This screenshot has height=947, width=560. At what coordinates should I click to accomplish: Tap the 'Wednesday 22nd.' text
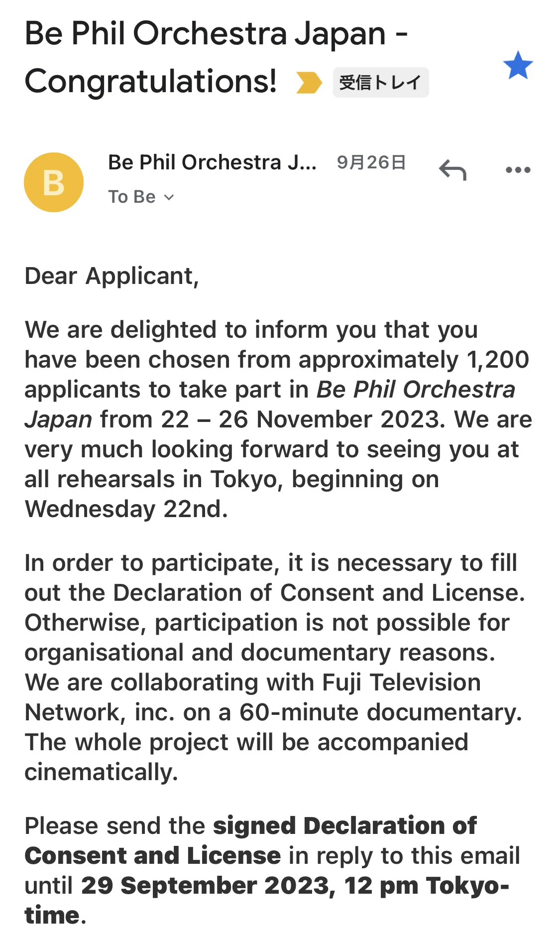point(126,509)
